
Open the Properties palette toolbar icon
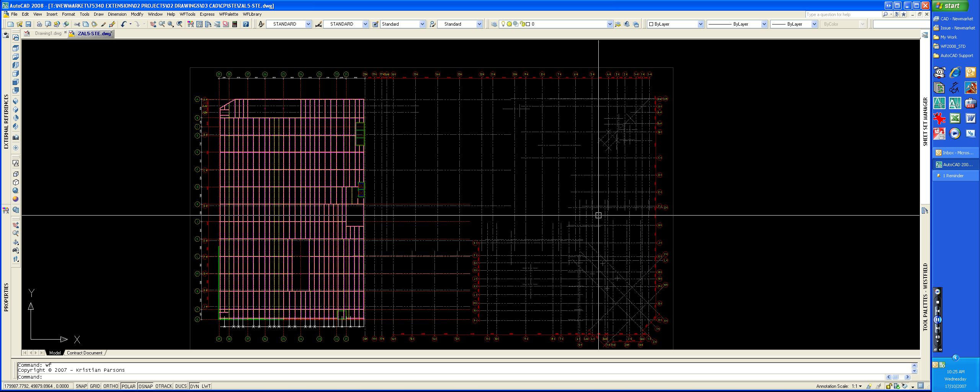tap(191, 24)
